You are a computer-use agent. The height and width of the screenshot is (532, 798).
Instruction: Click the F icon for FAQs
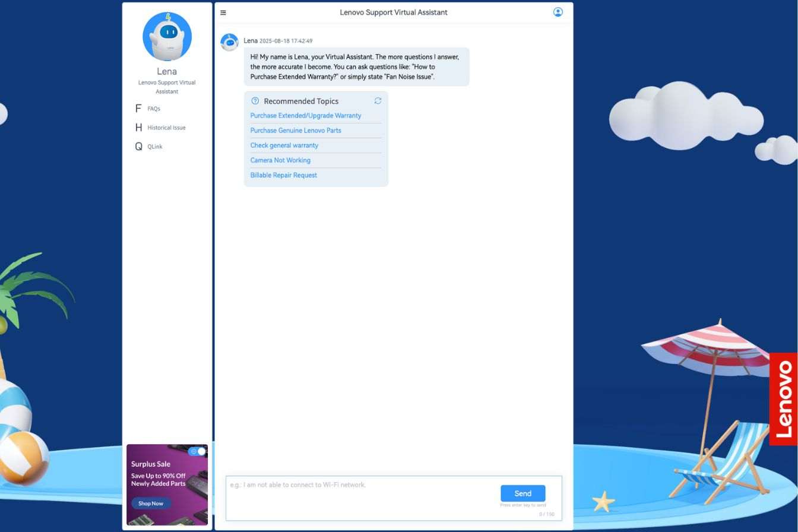(138, 108)
